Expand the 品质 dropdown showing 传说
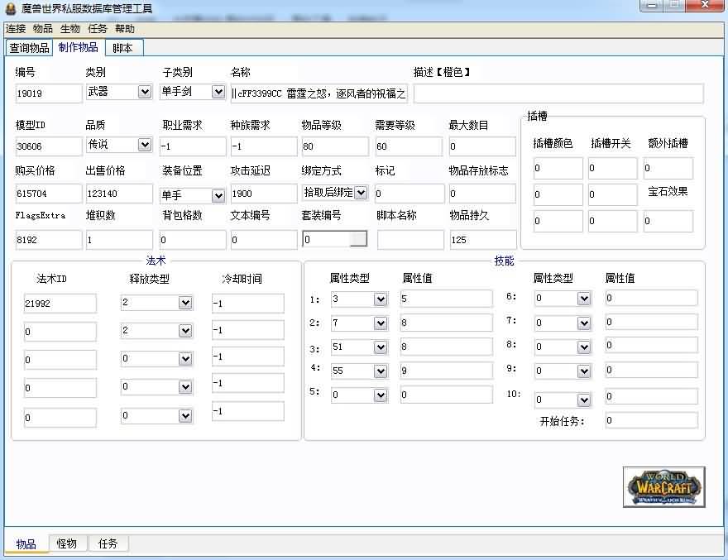 [x=145, y=145]
